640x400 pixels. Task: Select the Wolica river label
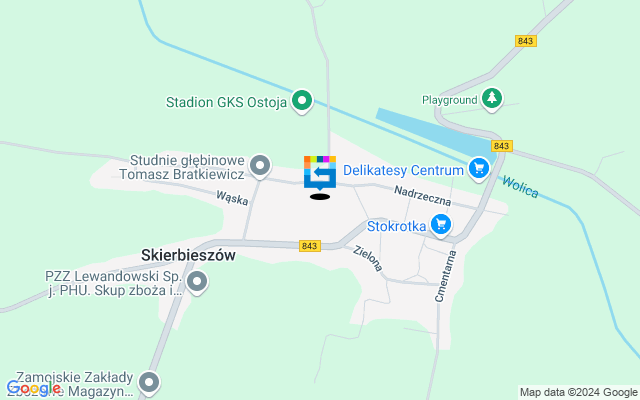(520, 187)
